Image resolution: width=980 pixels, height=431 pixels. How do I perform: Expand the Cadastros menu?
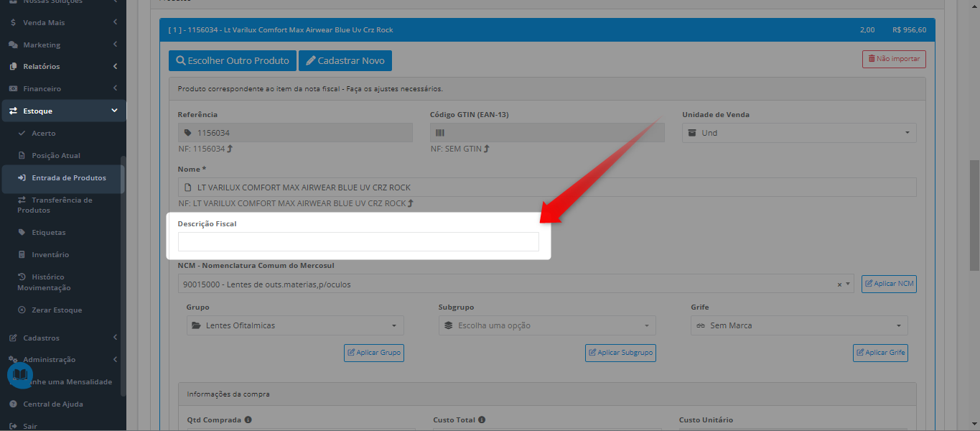pos(63,338)
